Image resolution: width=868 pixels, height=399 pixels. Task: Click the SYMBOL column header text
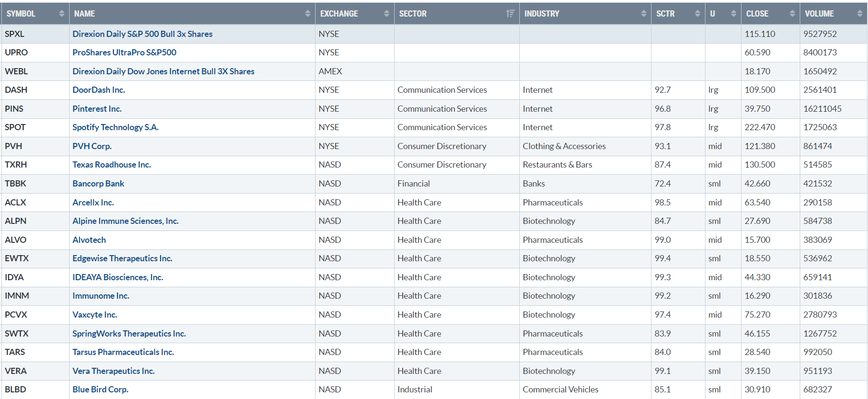click(21, 14)
